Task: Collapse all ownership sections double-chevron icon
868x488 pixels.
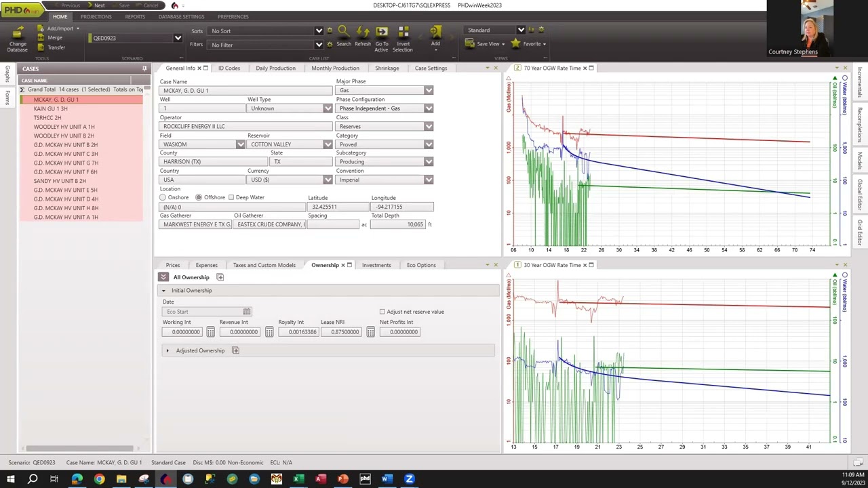Action: pyautogui.click(x=163, y=277)
